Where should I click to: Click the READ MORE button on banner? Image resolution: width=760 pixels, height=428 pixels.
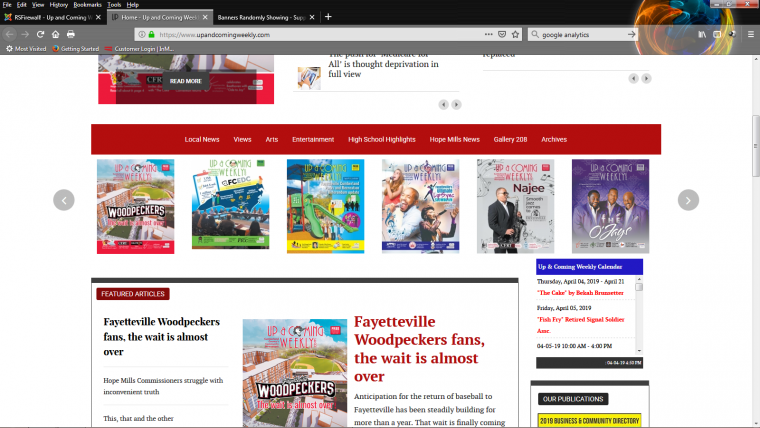[186, 81]
